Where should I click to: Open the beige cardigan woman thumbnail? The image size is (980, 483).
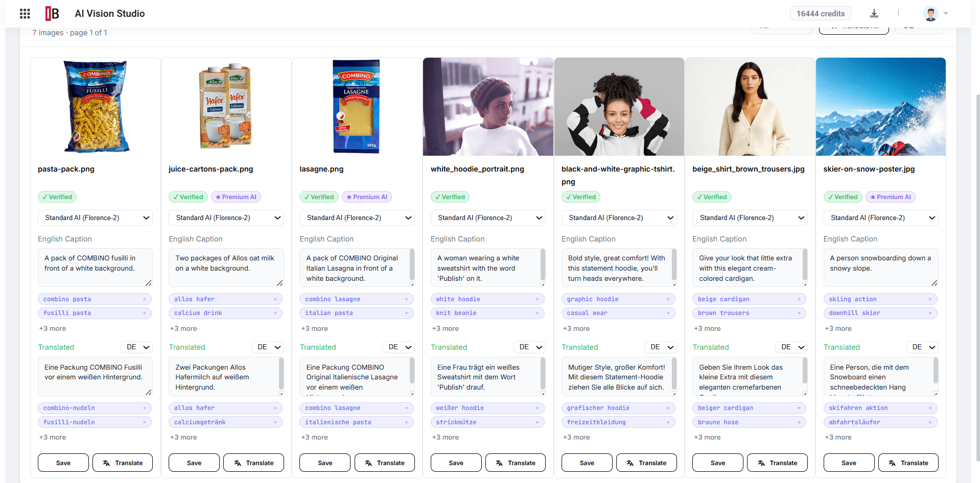coord(750,107)
